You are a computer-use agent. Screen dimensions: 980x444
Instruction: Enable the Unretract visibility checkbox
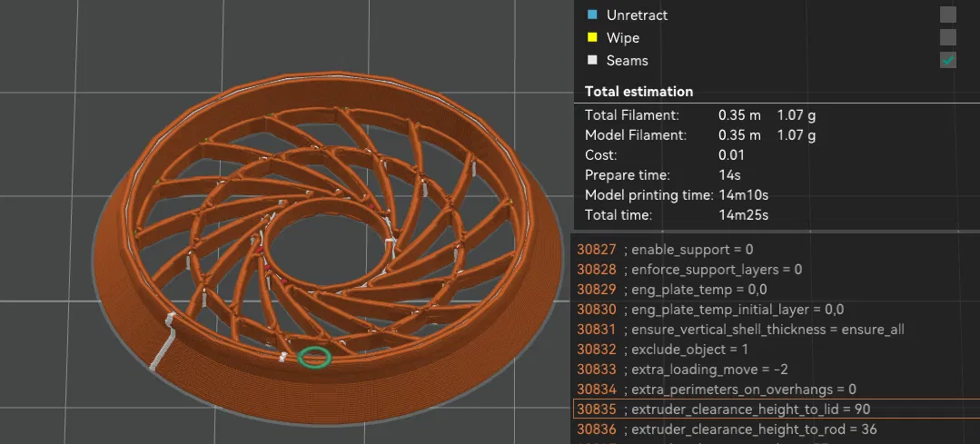[x=947, y=15]
